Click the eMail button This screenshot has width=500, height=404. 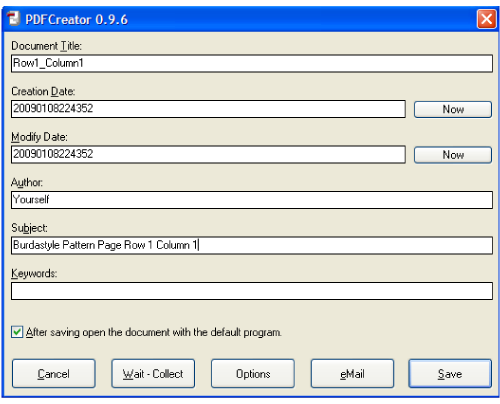click(x=352, y=374)
